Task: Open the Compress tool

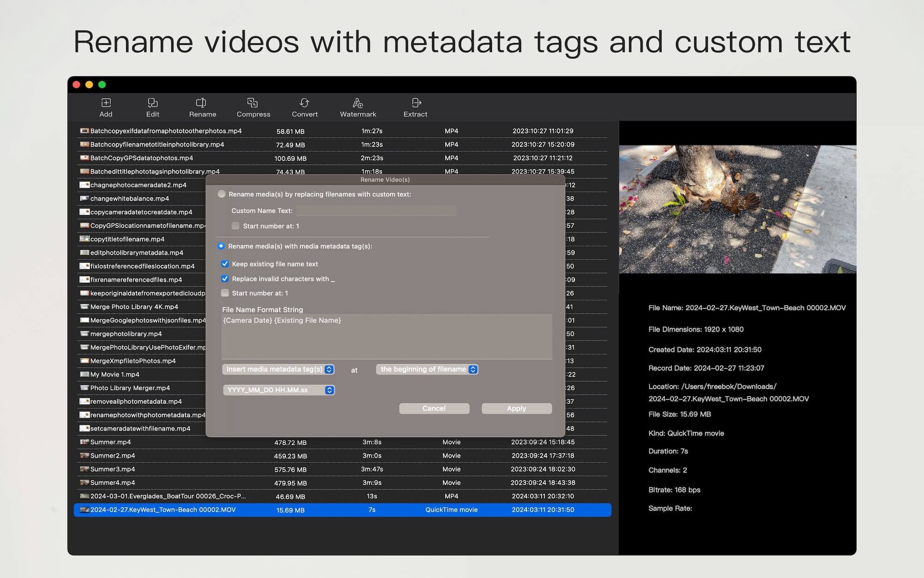Action: coord(254,106)
